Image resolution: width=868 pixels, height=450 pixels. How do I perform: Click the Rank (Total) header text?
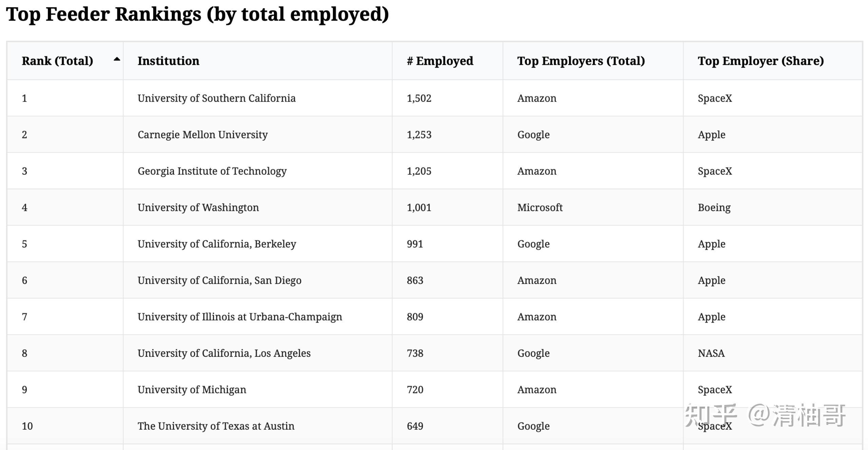[57, 61]
